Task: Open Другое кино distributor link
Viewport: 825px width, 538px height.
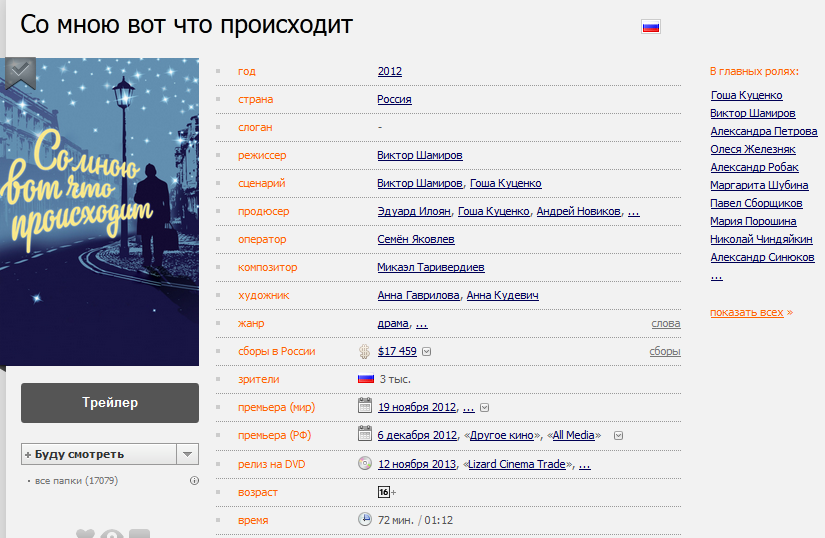Action: [x=501, y=435]
